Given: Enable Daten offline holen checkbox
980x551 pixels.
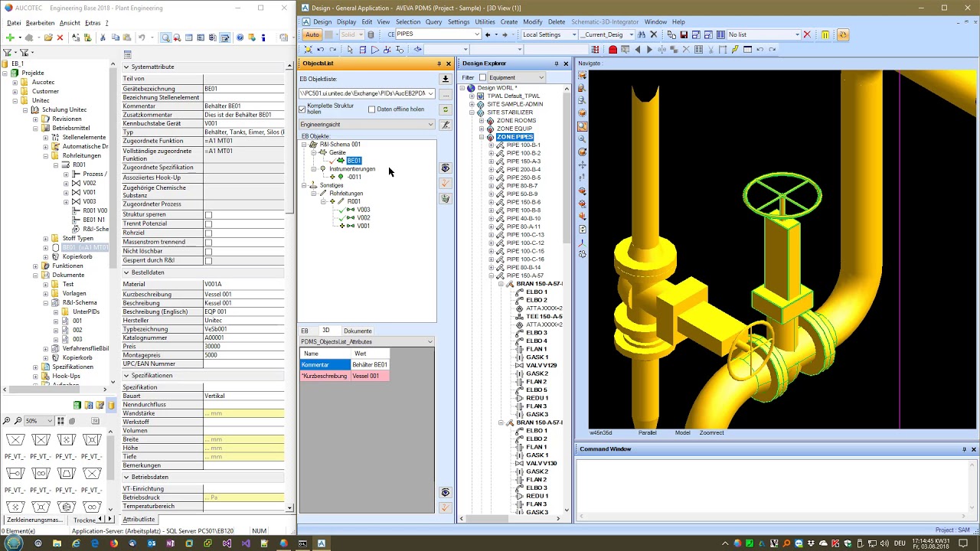Looking at the screenshot, I should (x=372, y=109).
